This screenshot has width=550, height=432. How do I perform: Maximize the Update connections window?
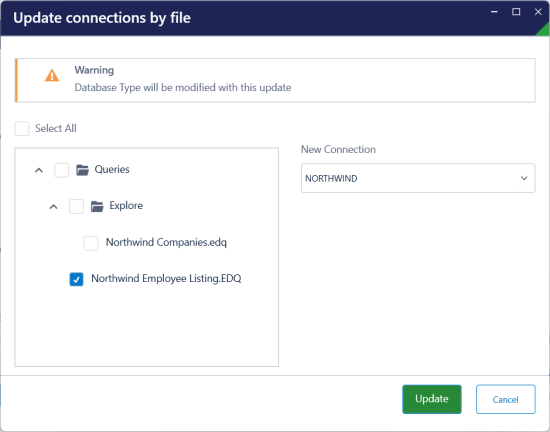pyautogui.click(x=516, y=12)
